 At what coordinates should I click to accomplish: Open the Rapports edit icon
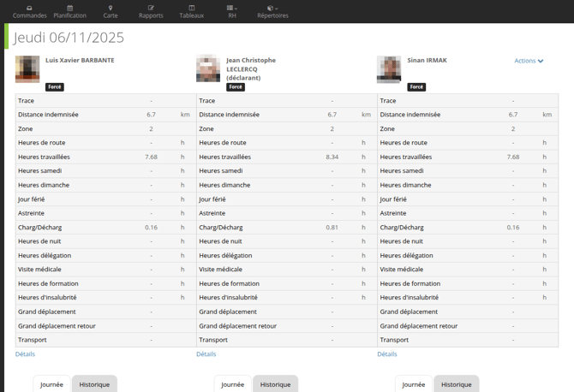pyautogui.click(x=151, y=9)
